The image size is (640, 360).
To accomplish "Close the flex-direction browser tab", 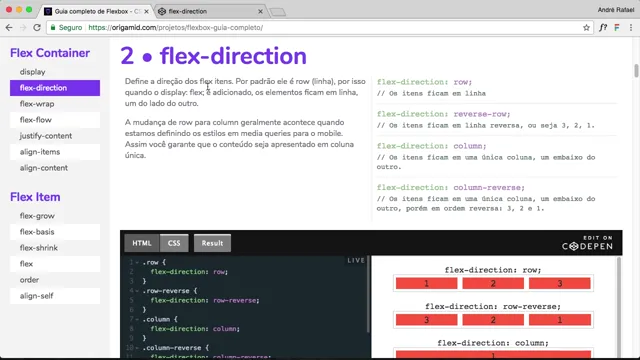I will click(260, 11).
